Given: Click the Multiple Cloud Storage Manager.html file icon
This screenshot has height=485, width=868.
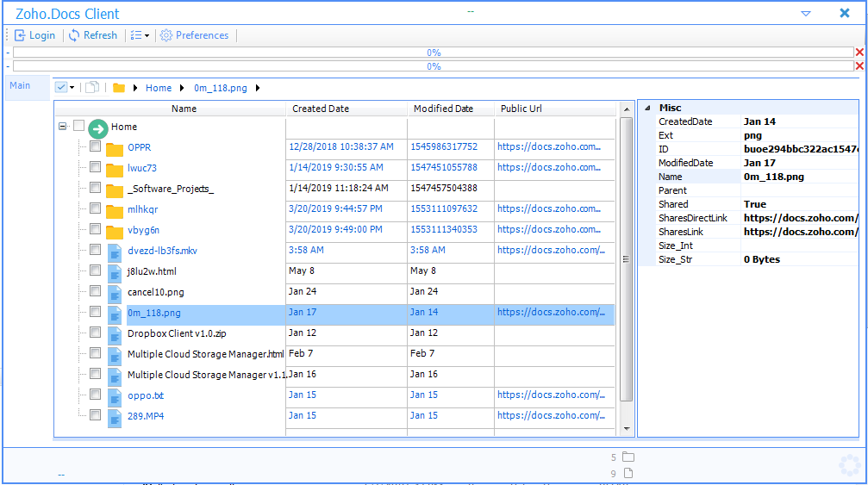Looking at the screenshot, I should [115, 356].
